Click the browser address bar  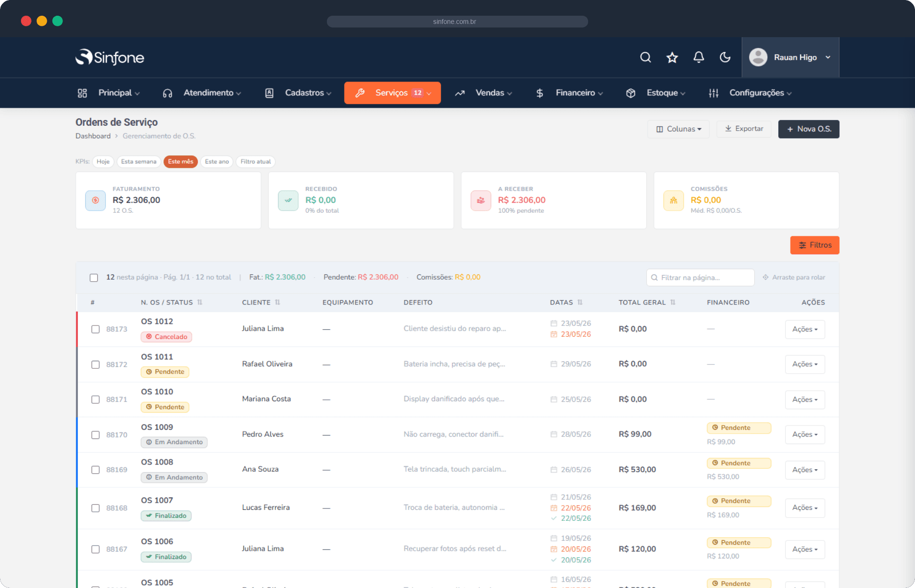(457, 21)
